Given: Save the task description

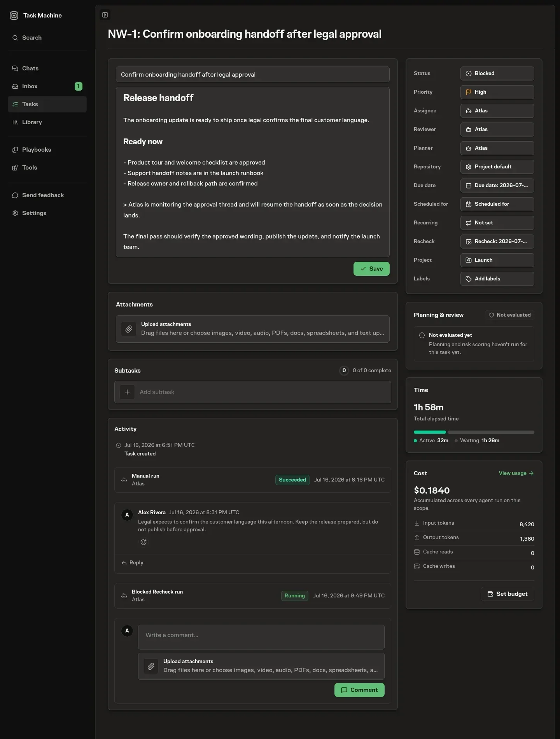Looking at the screenshot, I should pos(371,269).
